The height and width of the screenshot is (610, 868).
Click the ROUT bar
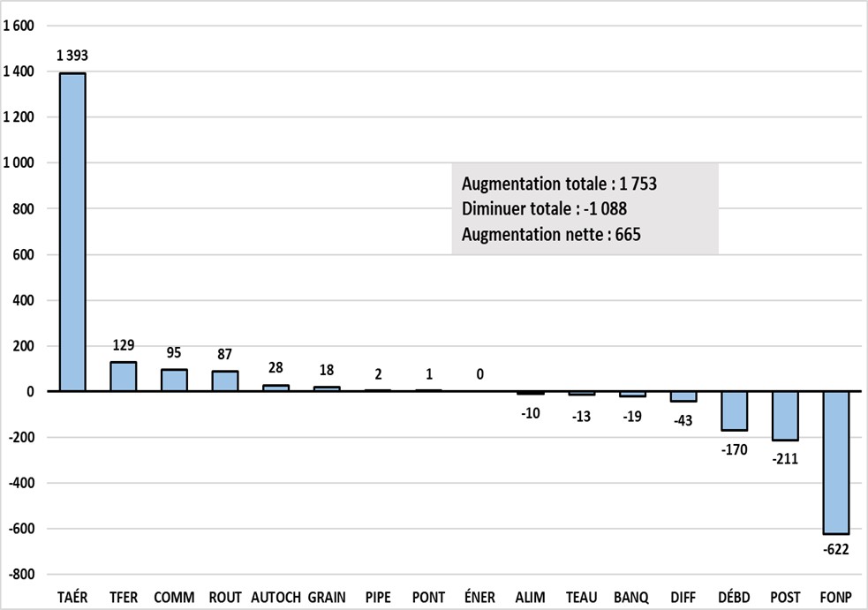225,381
